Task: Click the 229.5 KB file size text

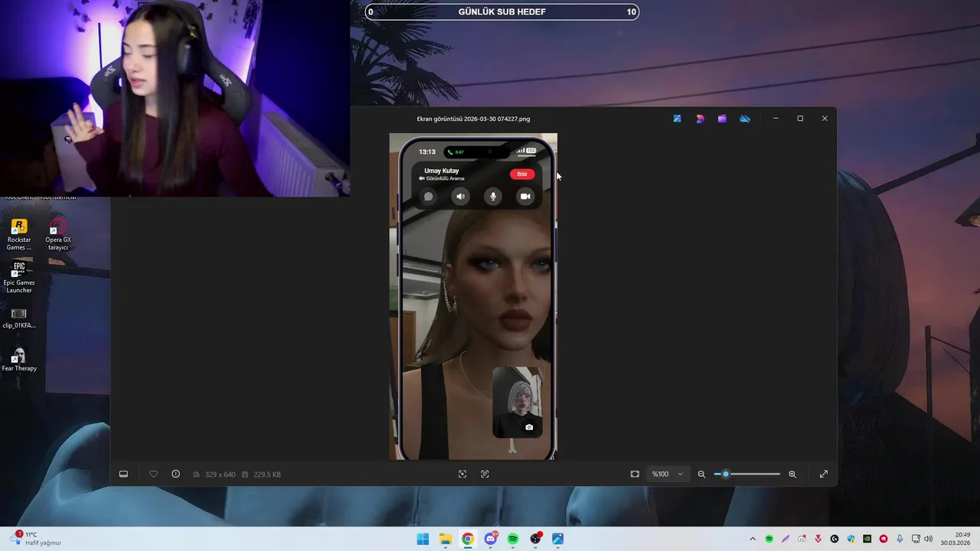Action: pos(267,474)
